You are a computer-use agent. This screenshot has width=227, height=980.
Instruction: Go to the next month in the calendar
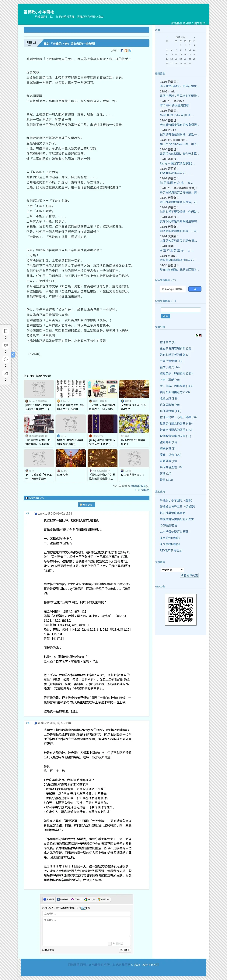coord(194,37)
